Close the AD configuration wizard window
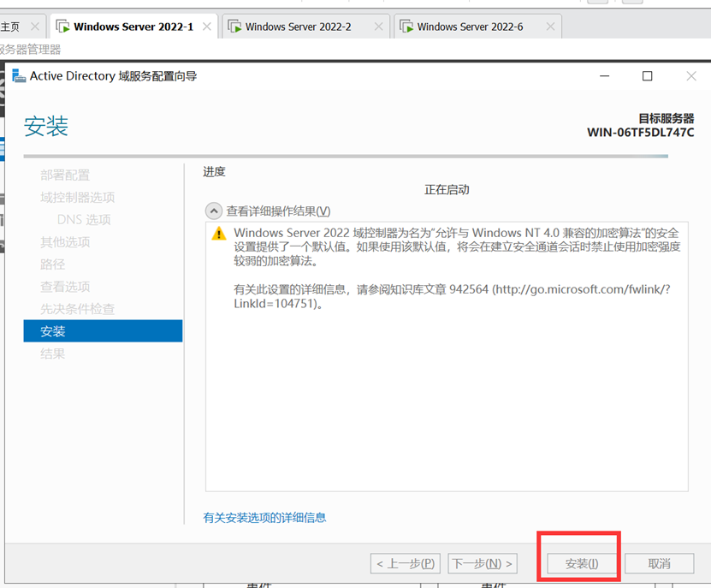The image size is (711, 588). [x=691, y=76]
